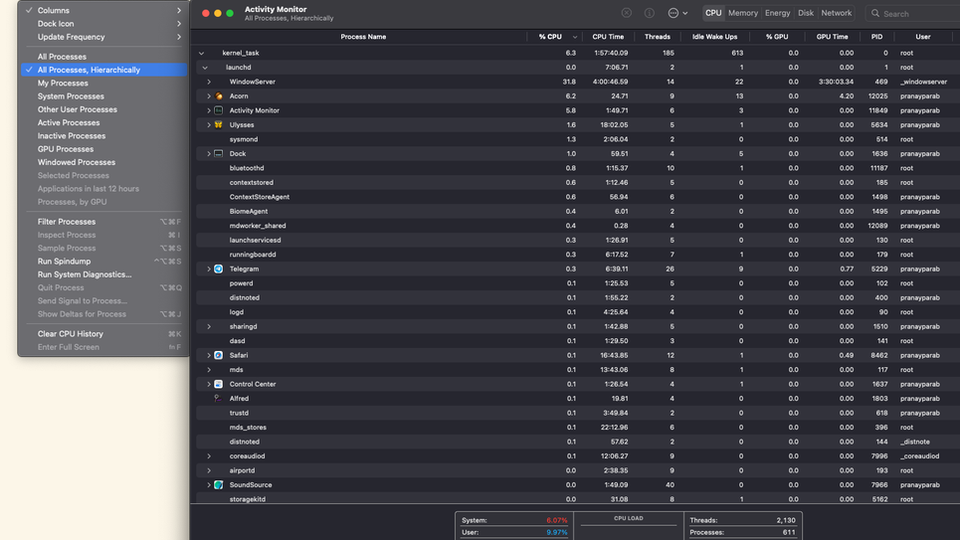Sort by the GPU Time column header
Screen dimensions: 960x540
pos(832,37)
